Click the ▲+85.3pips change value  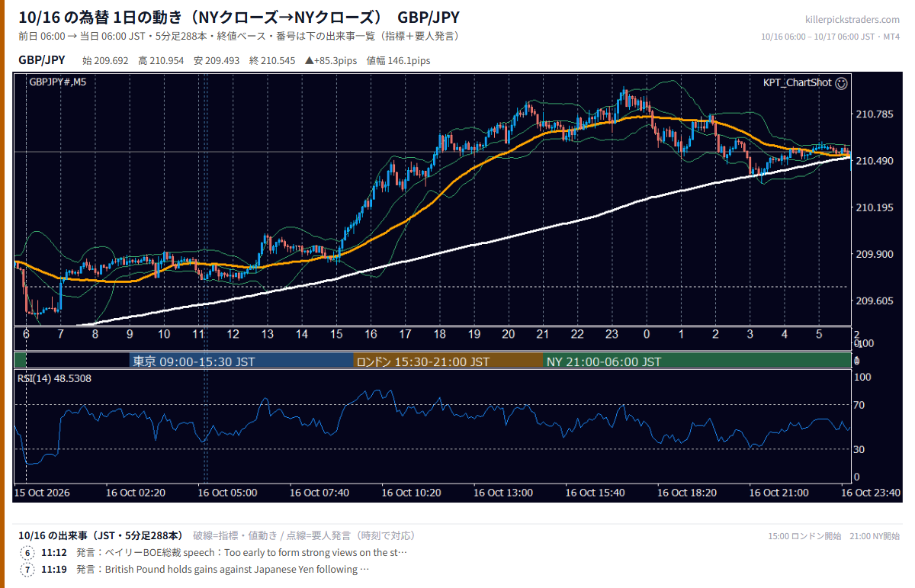(x=331, y=61)
